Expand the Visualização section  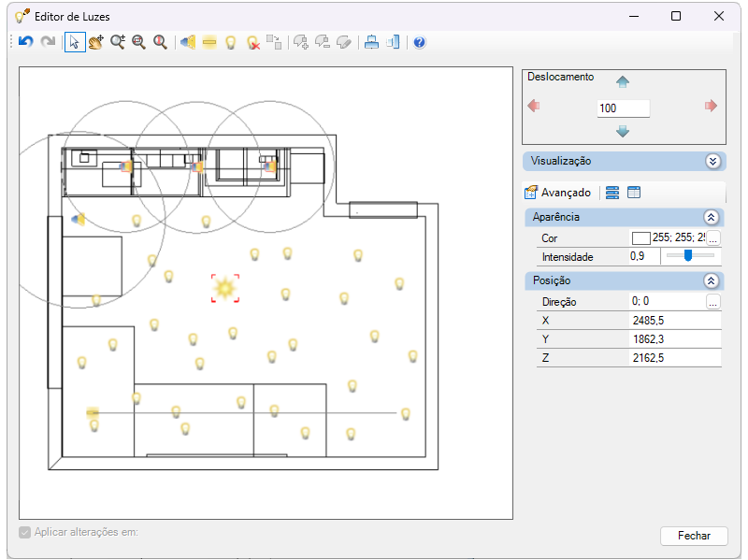coord(712,161)
